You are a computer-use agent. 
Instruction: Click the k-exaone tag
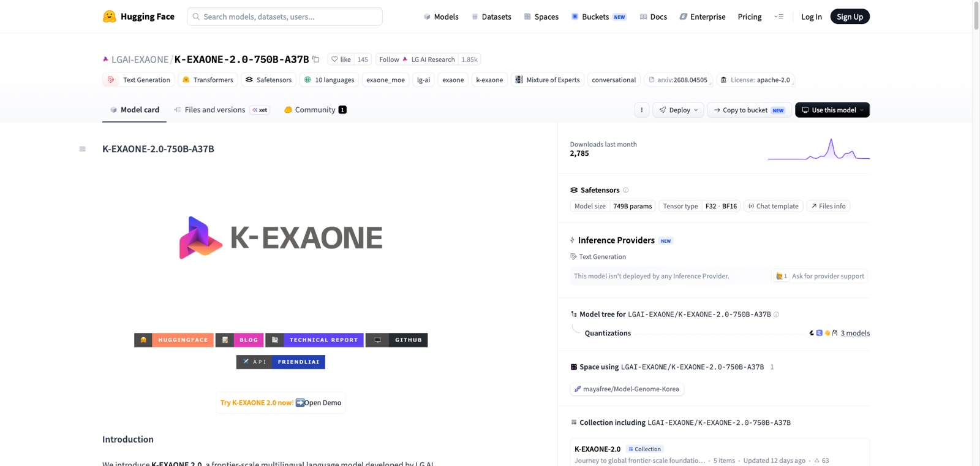pos(489,80)
